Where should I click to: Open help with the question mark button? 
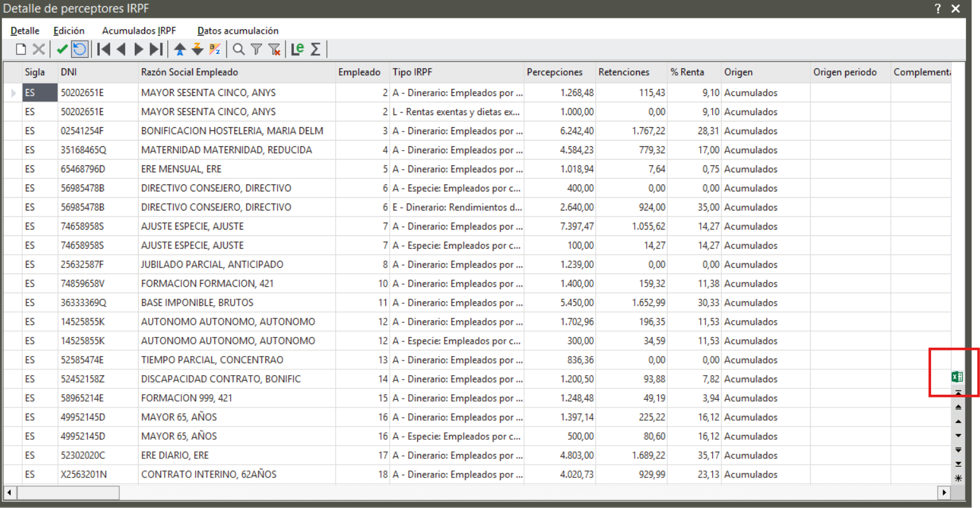pyautogui.click(x=937, y=9)
